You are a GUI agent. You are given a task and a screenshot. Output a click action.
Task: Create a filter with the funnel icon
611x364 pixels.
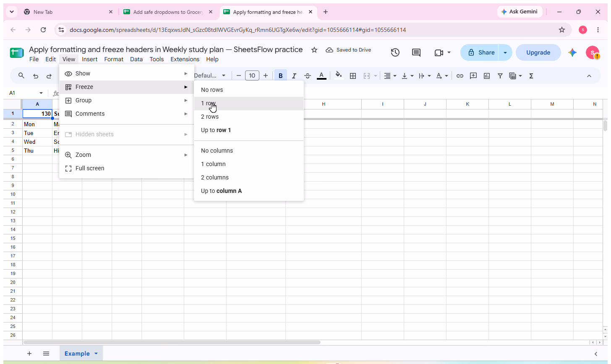[x=500, y=76]
